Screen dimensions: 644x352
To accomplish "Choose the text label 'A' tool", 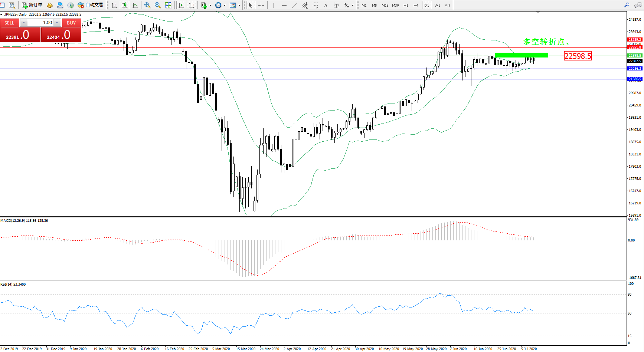I will point(326,5).
